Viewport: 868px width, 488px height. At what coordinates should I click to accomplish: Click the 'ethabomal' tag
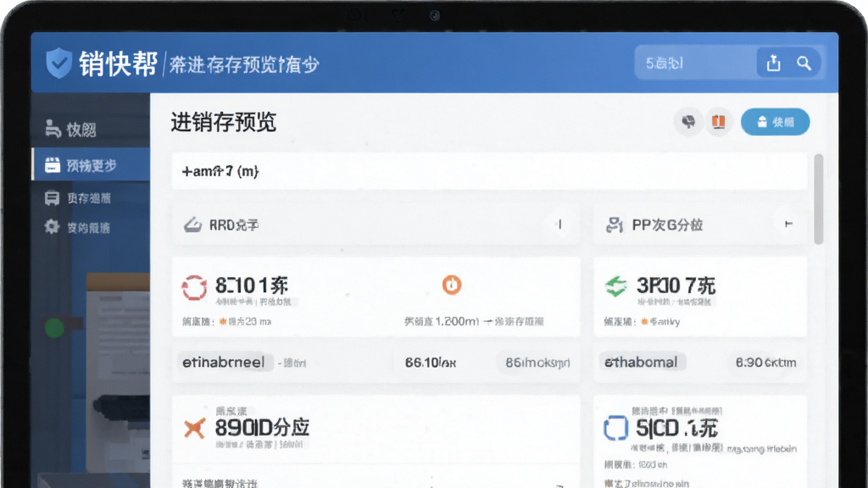tap(641, 363)
